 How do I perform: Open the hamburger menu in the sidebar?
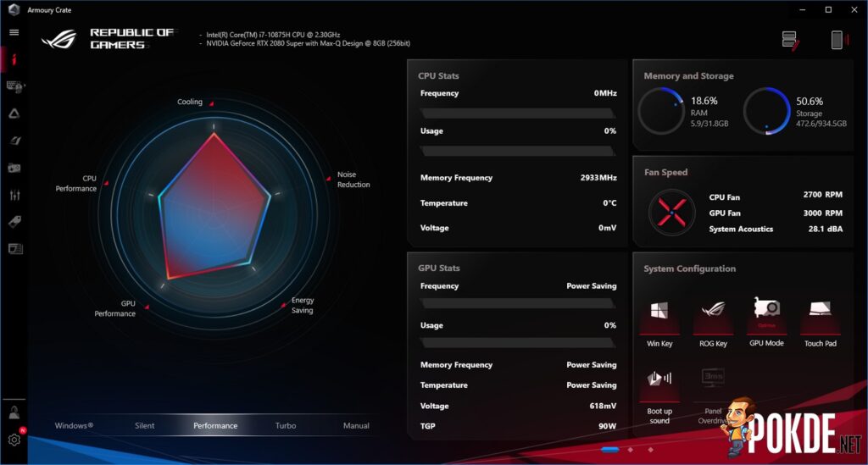(x=14, y=32)
